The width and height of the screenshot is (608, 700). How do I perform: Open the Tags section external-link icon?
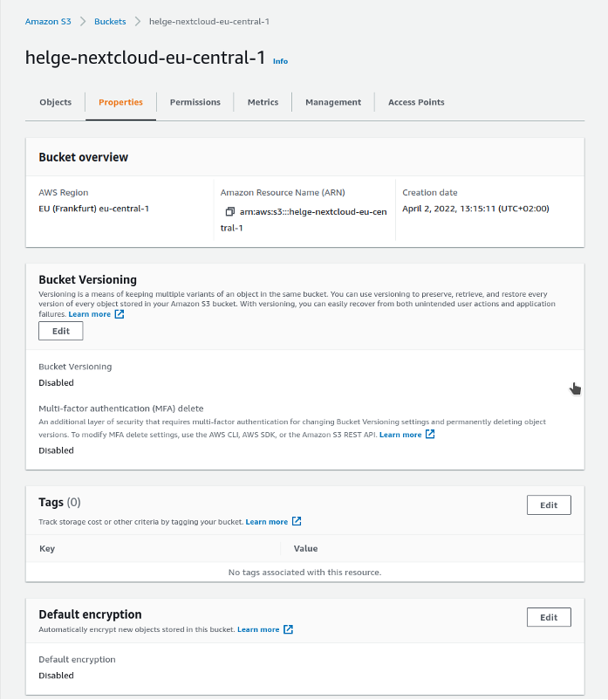click(297, 521)
